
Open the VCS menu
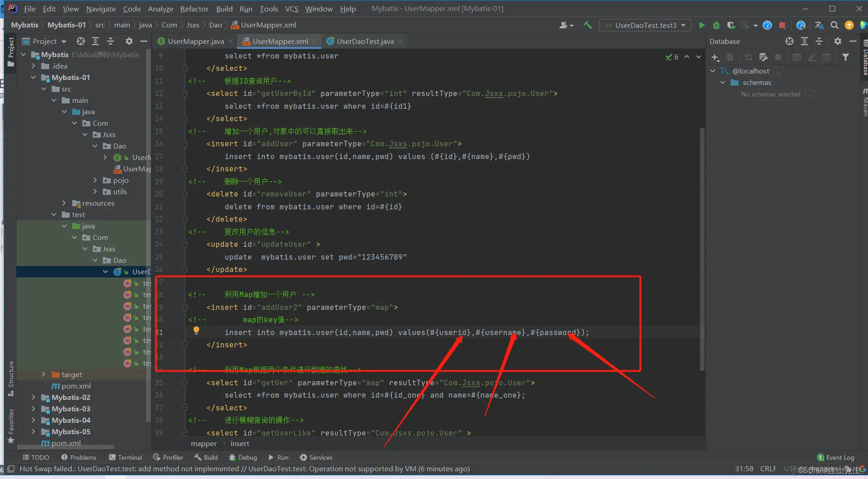pos(292,9)
